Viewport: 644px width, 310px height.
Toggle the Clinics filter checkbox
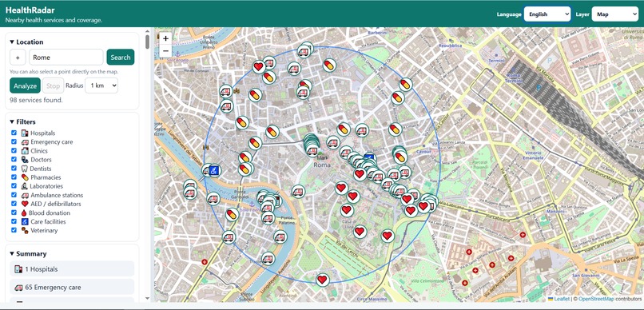coord(14,150)
